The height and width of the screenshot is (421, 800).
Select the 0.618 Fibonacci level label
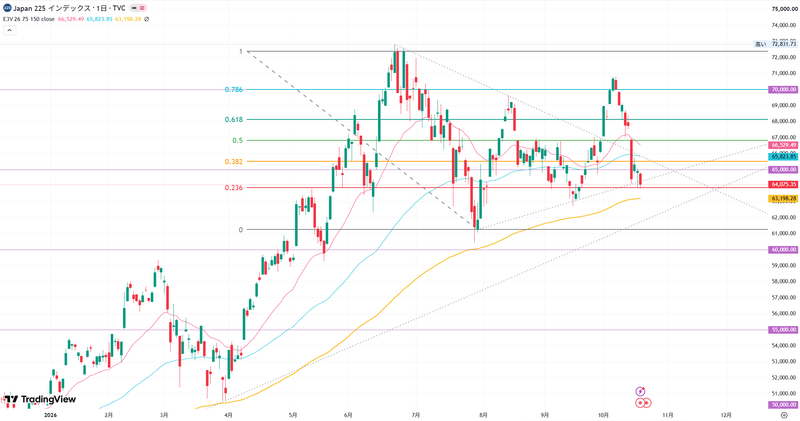pos(234,119)
